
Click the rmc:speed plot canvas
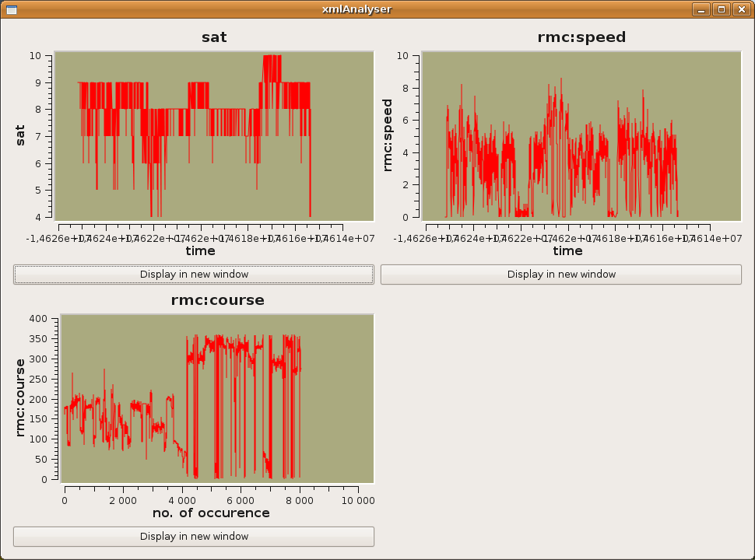tap(581, 136)
